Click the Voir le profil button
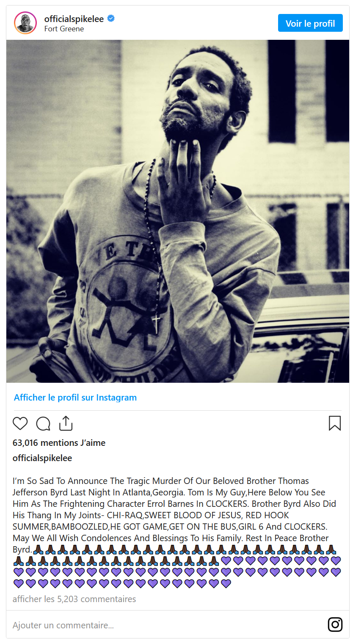 click(310, 23)
